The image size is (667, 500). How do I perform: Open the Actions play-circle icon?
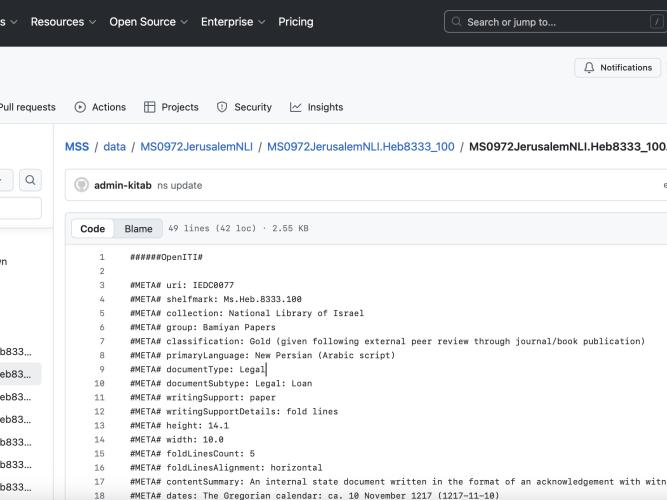coord(80,107)
